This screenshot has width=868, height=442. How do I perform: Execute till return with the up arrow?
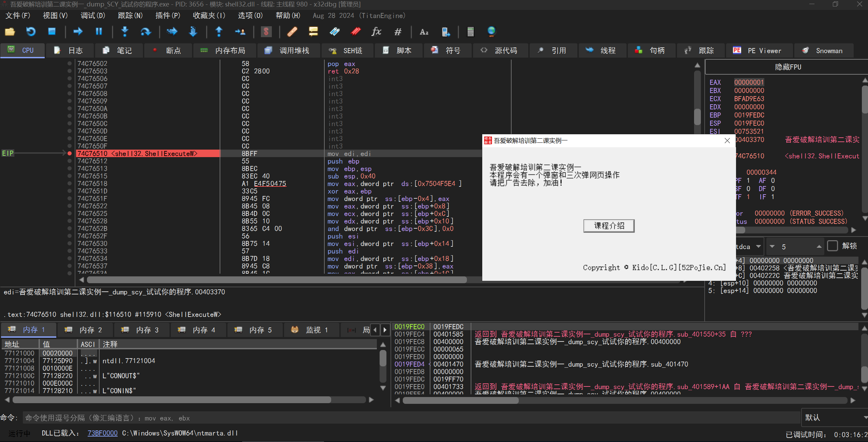[219, 32]
